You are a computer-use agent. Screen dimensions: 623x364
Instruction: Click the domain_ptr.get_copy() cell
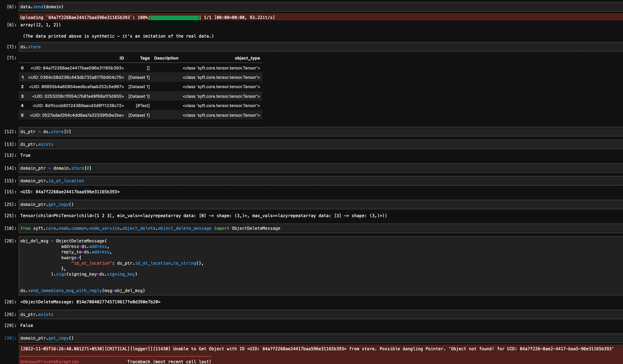click(47, 204)
